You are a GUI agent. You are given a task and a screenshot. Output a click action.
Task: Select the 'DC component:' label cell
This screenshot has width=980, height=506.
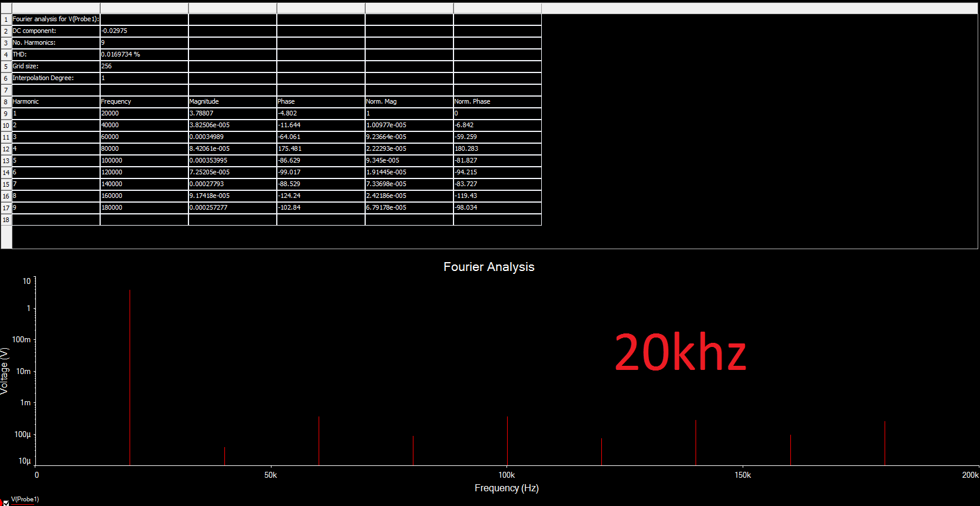[x=56, y=31]
